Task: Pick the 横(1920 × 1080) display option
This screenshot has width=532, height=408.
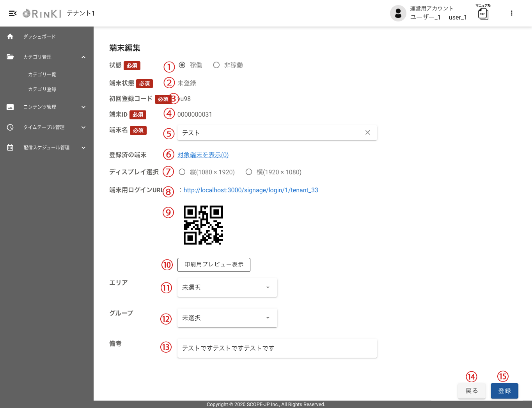Action: pyautogui.click(x=249, y=172)
